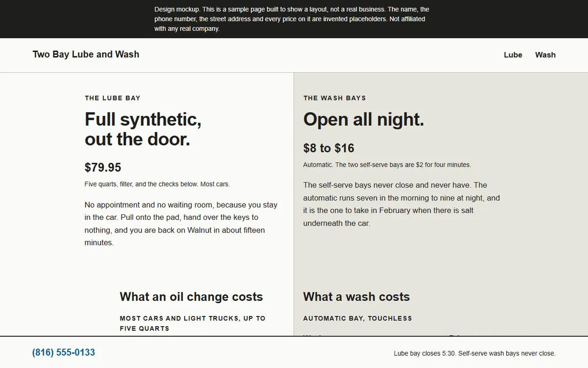Click "MOST CARS AND LIGHT TRUCKS" subheading
Image resolution: width=588 pixels, height=368 pixels.
tap(193, 323)
